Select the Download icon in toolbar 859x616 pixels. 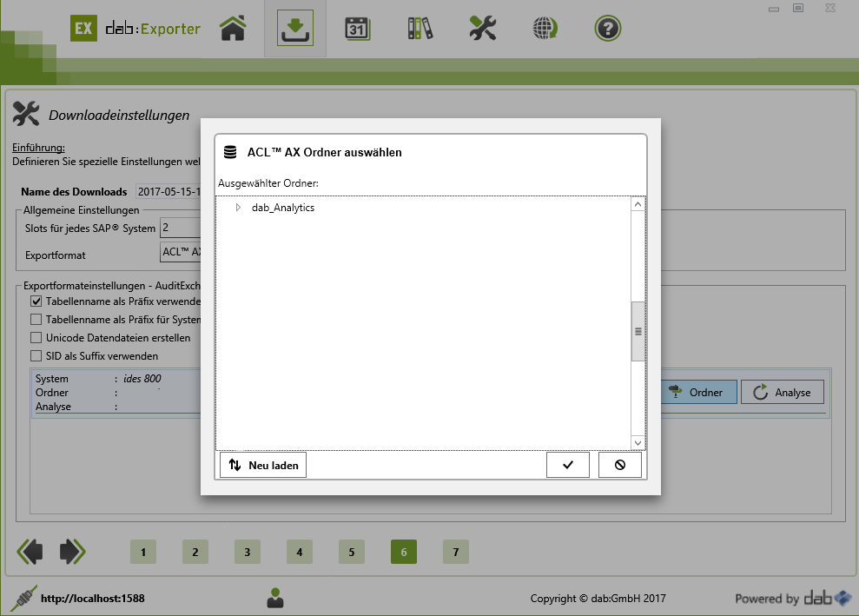[x=295, y=28]
